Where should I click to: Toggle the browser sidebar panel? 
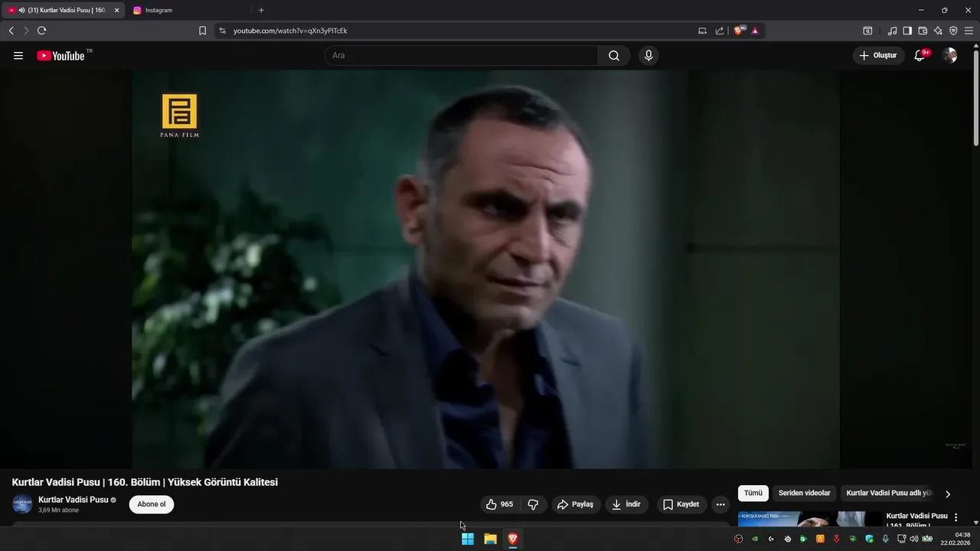pyautogui.click(x=907, y=31)
